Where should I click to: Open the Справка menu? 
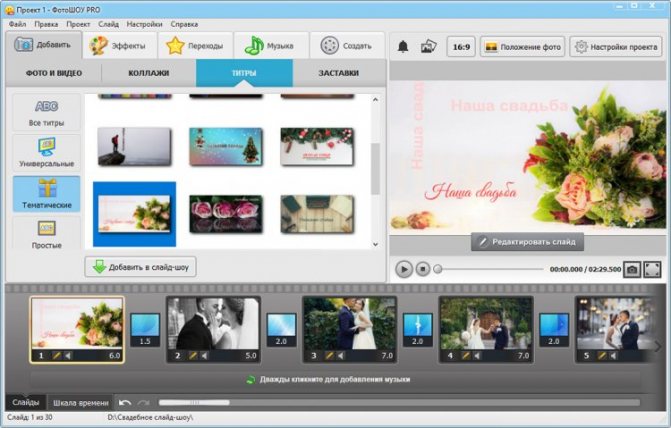[x=184, y=24]
